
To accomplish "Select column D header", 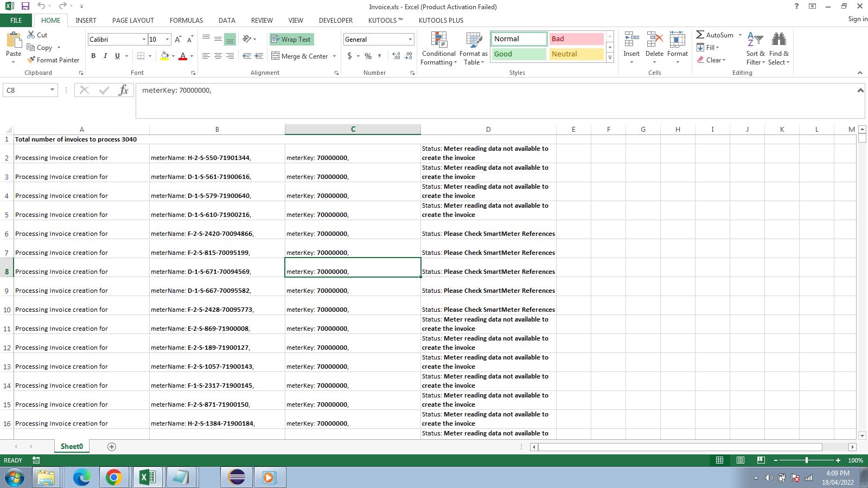I will tap(488, 129).
